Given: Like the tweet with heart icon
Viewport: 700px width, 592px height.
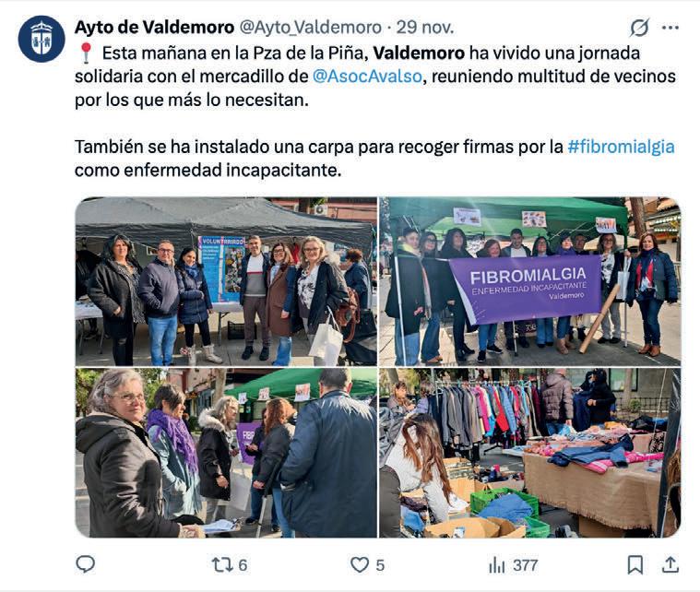Looking at the screenshot, I should pos(360,564).
